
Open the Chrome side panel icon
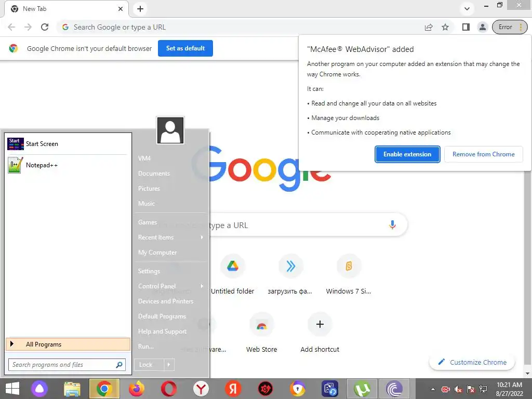(466, 27)
